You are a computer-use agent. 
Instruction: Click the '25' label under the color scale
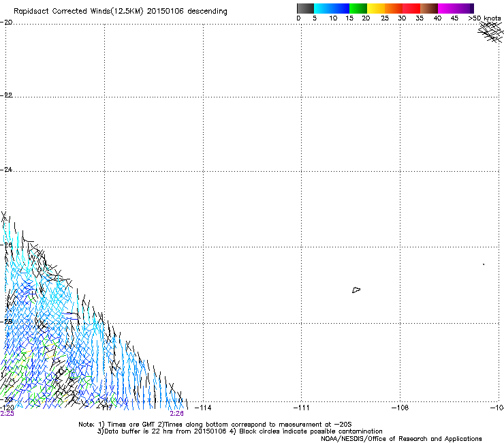point(385,18)
